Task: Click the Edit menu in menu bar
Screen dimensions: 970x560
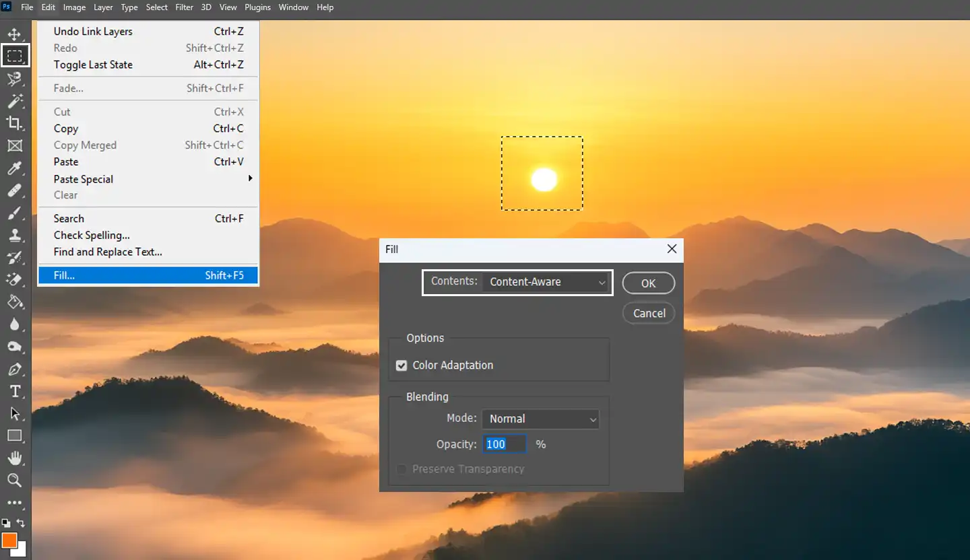Action: click(x=48, y=7)
